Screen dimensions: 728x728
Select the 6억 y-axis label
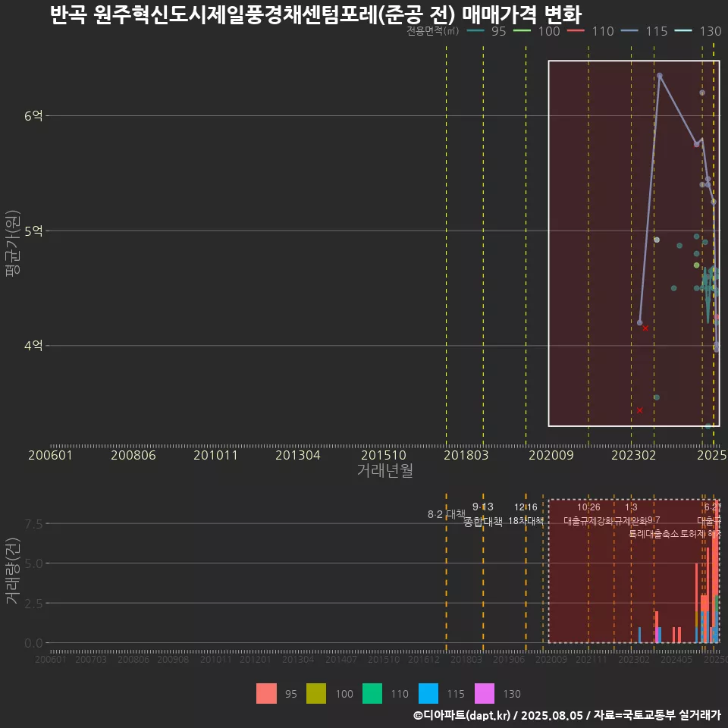[x=33, y=115]
